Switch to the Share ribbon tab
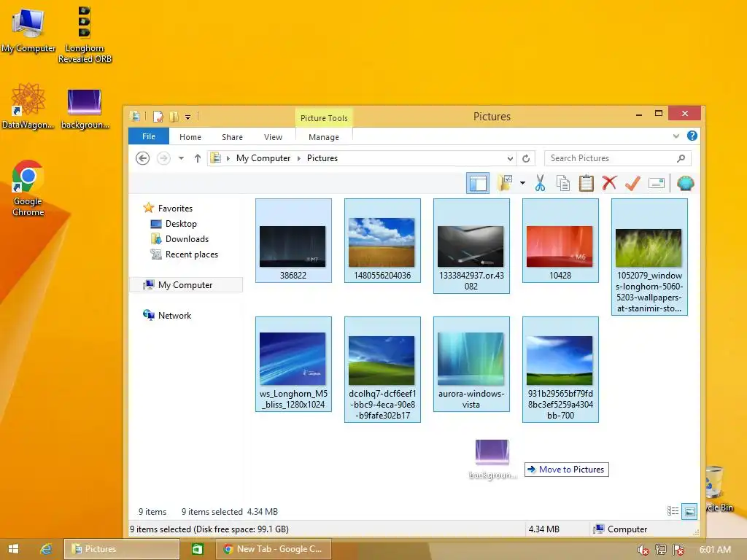Viewport: 747px width, 560px height. tap(232, 136)
